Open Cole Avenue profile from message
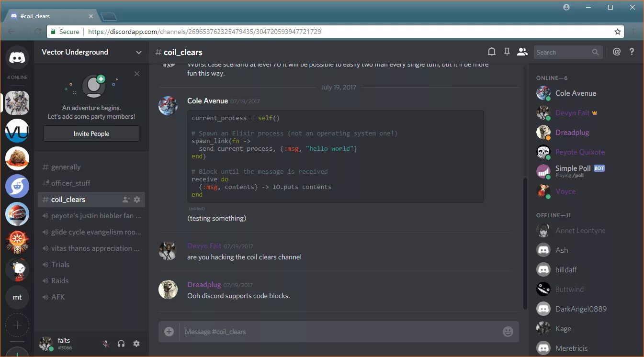Image resolution: width=644 pixels, height=357 pixels. click(x=207, y=101)
